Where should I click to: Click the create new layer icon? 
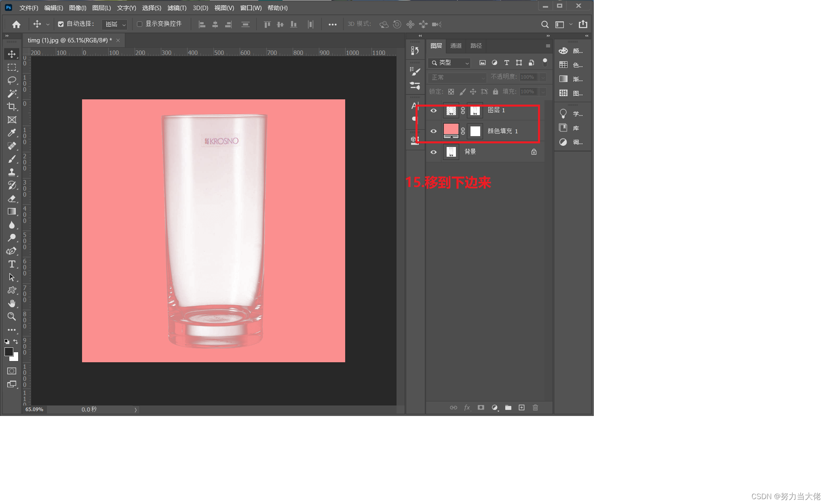[x=521, y=407]
